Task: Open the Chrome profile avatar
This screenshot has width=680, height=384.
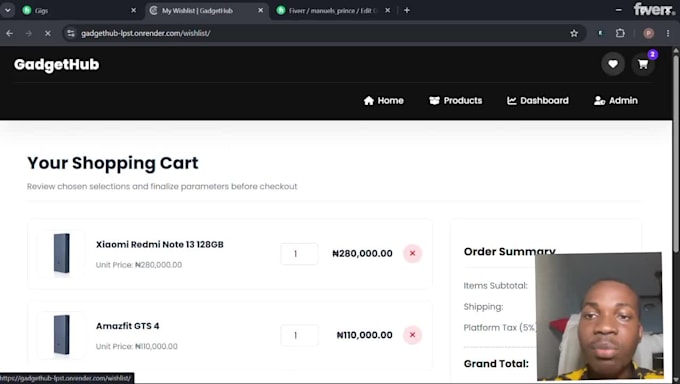Action: click(x=649, y=33)
